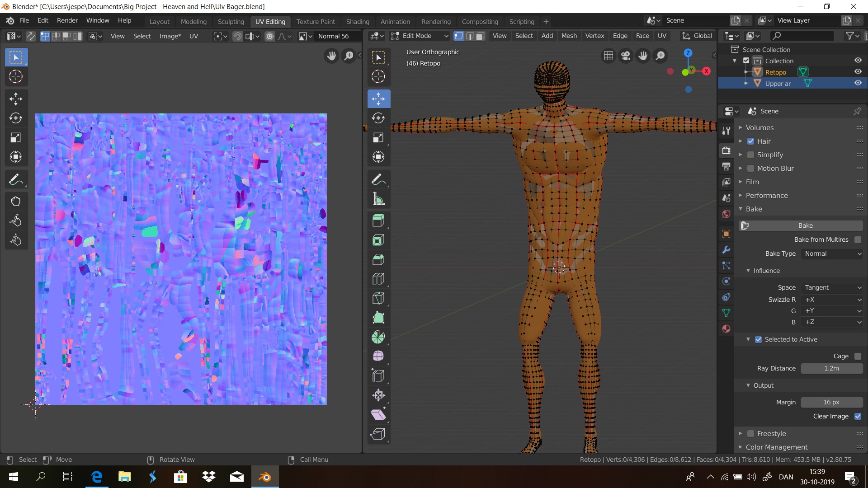Select the Loop Cut tool
This screenshot has width=868, height=488.
click(x=378, y=279)
